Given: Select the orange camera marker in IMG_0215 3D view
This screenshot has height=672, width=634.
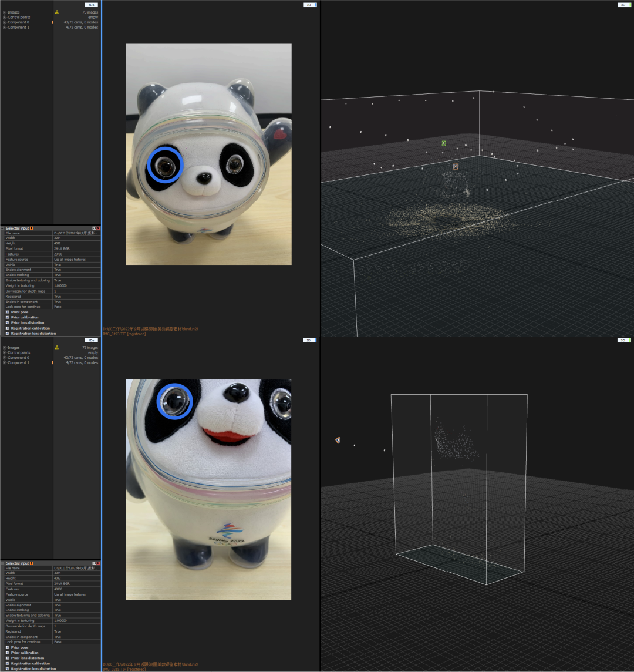Looking at the screenshot, I should 338,440.
